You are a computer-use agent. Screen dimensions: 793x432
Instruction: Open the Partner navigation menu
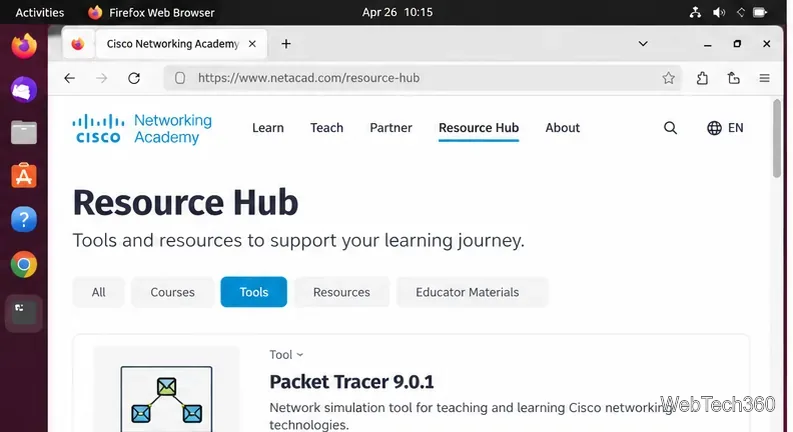point(391,128)
